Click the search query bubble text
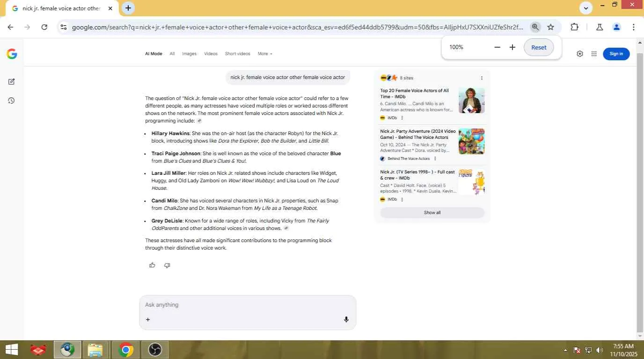This screenshot has width=644, height=359. pyautogui.click(x=288, y=78)
